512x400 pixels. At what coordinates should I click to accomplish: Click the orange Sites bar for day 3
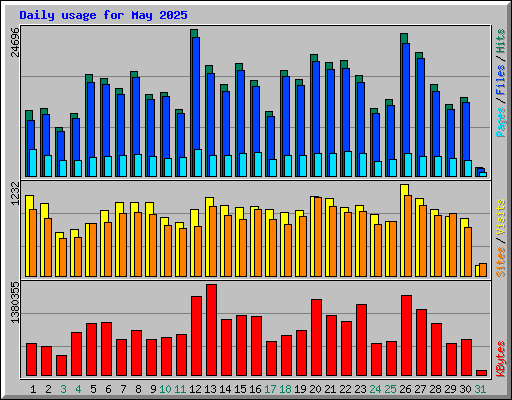[63, 257]
